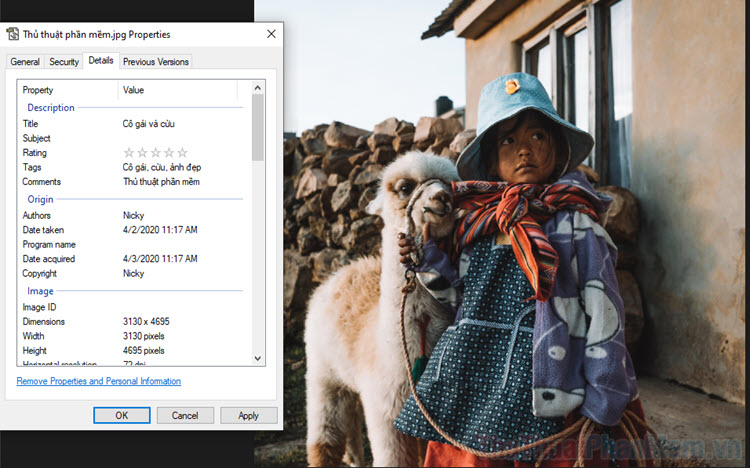This screenshot has width=750, height=468.
Task: Go to the Previous Versions tab
Action: 155,62
